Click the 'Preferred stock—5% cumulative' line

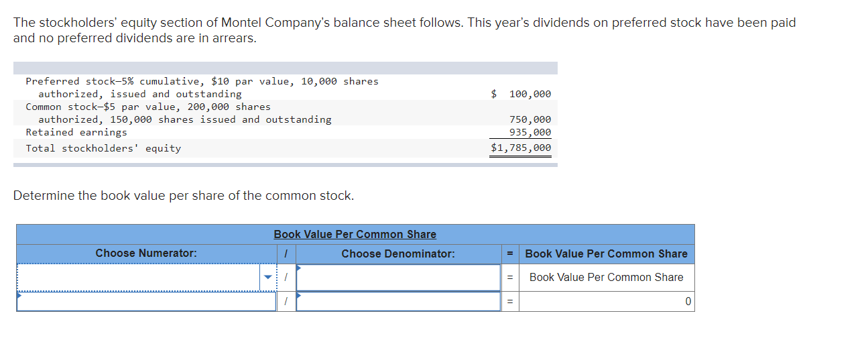[x=202, y=81]
